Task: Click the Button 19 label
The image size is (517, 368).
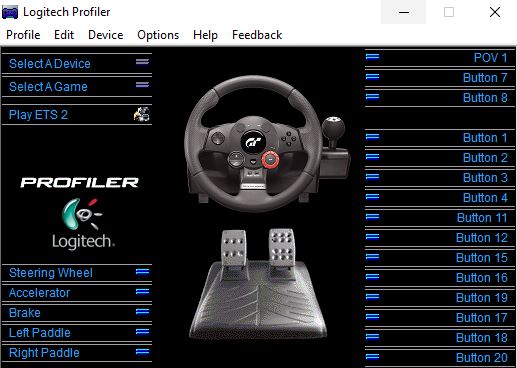Action: point(482,298)
